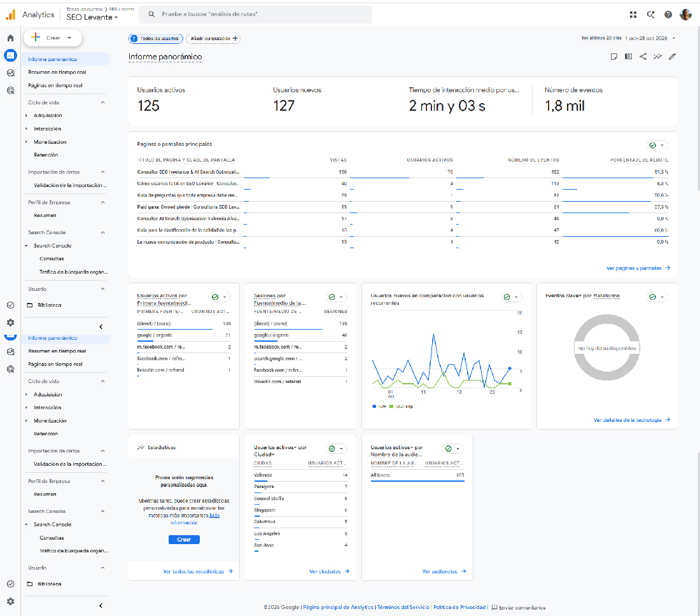Click the green check on the Usuarios nuevos en comparación card
Image resolution: width=700 pixels, height=616 pixels.
507,297
